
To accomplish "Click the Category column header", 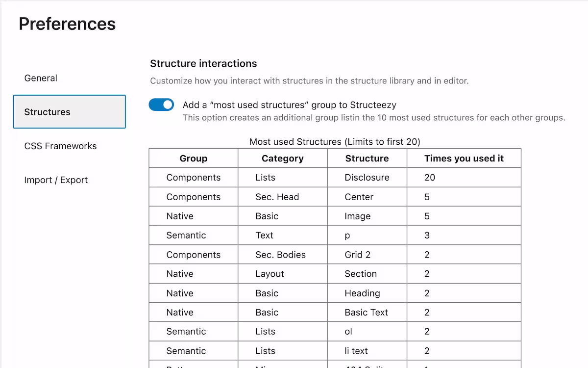I will pyautogui.click(x=282, y=158).
